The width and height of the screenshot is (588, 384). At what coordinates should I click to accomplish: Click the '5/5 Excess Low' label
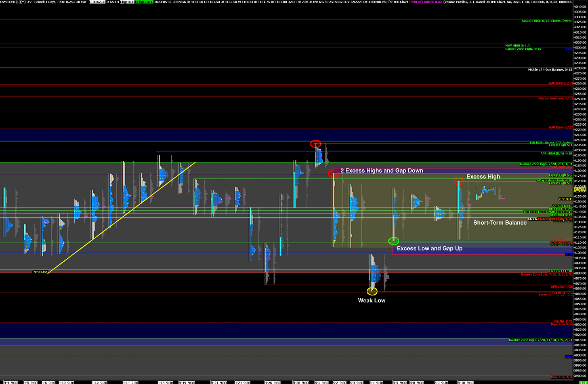(561, 243)
